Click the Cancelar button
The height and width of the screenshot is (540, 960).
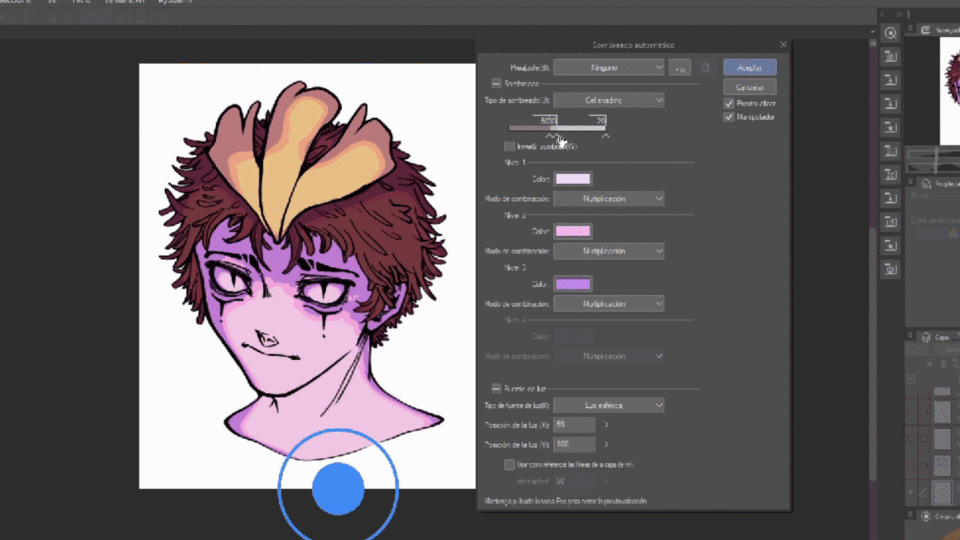coord(749,87)
